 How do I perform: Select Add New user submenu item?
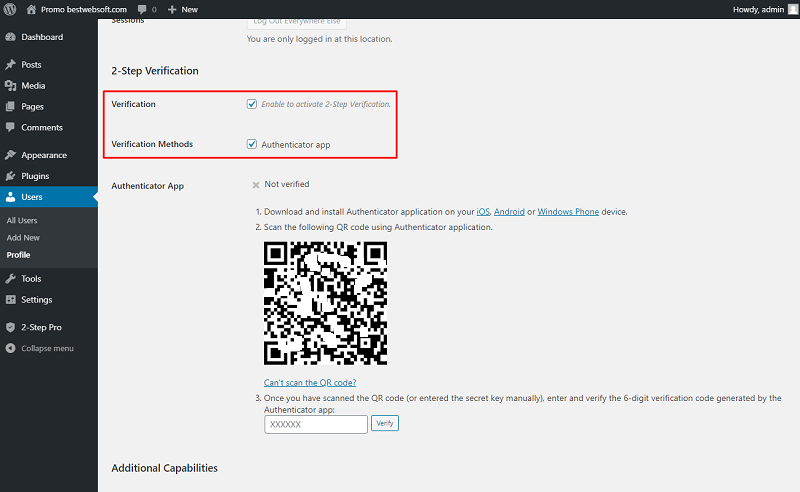(x=23, y=238)
